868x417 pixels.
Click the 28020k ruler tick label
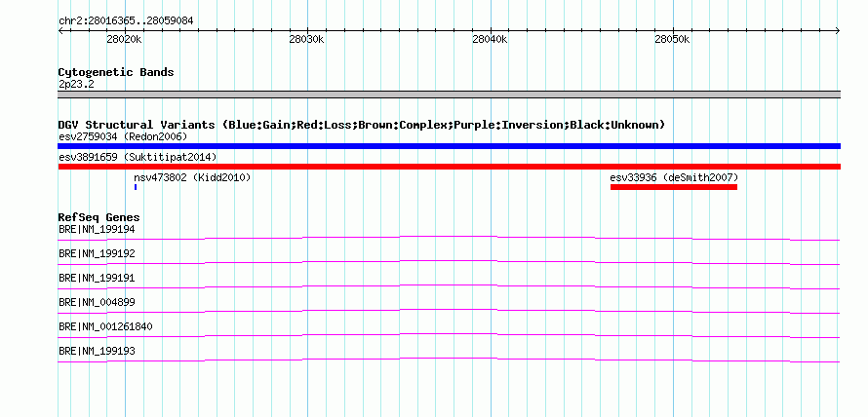point(125,39)
